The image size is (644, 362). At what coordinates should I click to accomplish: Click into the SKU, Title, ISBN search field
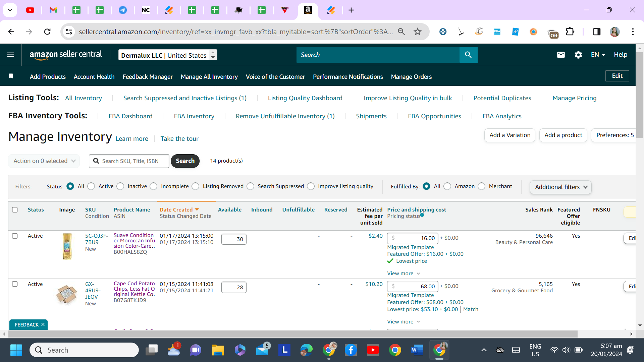129,161
